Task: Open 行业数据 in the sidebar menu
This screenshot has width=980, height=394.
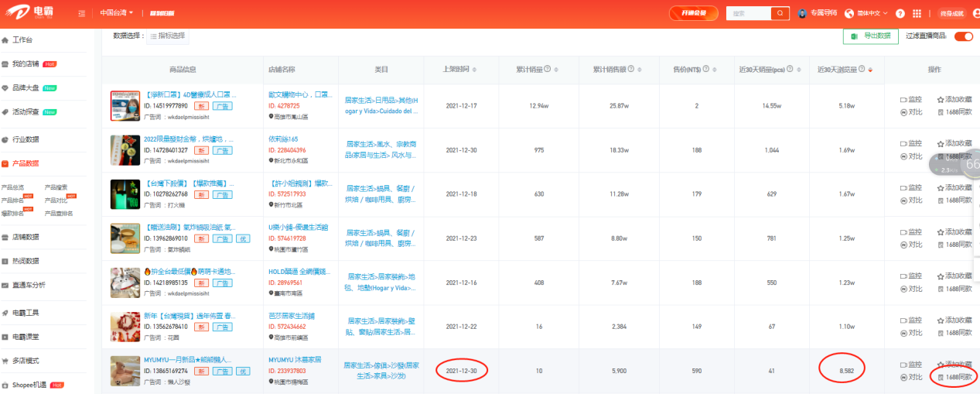Action: (x=26, y=139)
